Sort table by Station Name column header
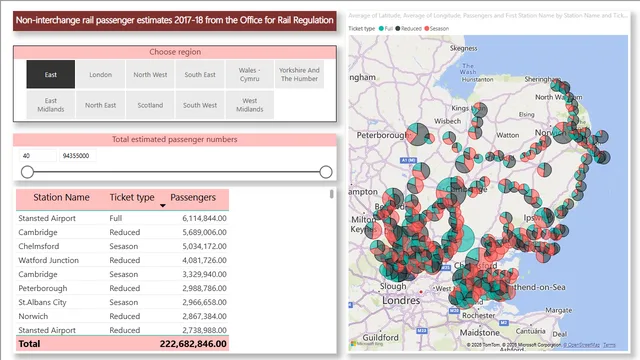This screenshot has width=640, height=360. click(61, 198)
